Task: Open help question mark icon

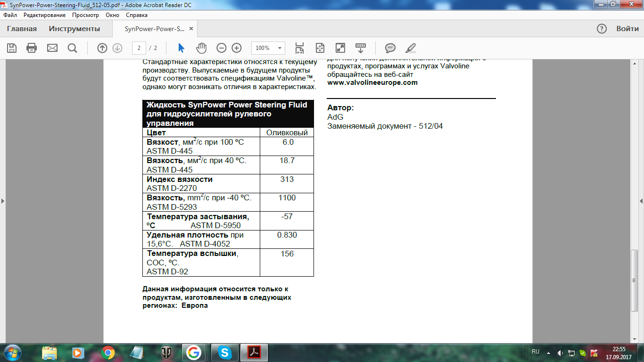Action: (x=602, y=29)
